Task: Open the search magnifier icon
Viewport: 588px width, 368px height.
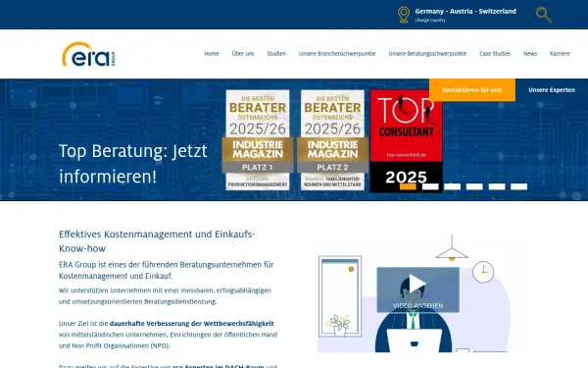Action: [543, 15]
